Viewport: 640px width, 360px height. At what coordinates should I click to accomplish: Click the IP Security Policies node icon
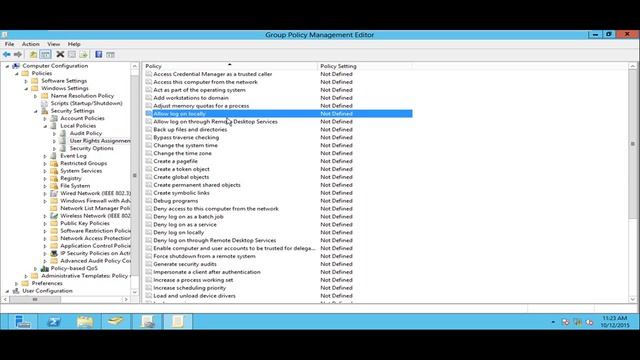(54, 253)
